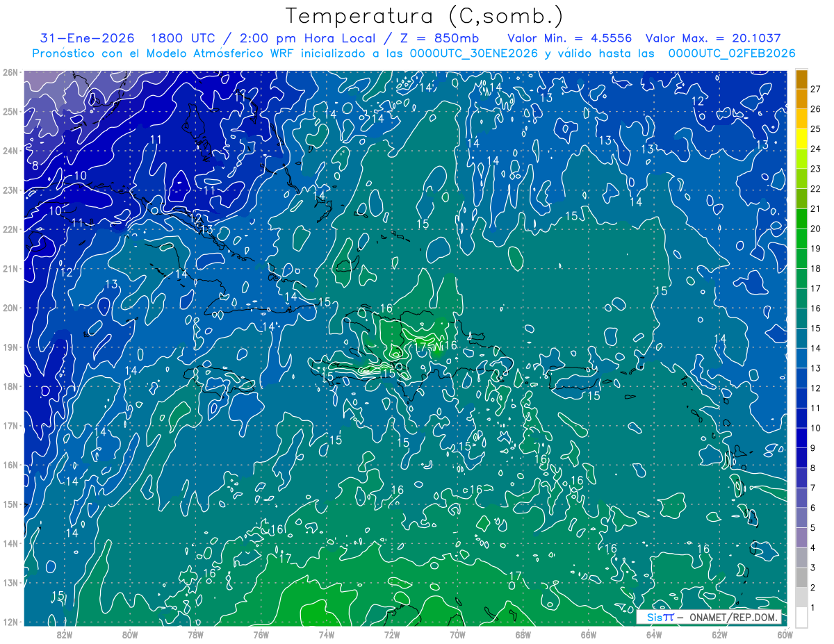This screenshot has height=644, width=834.
Task: Click the white swatch below 1 on color scale
Action: click(801, 617)
